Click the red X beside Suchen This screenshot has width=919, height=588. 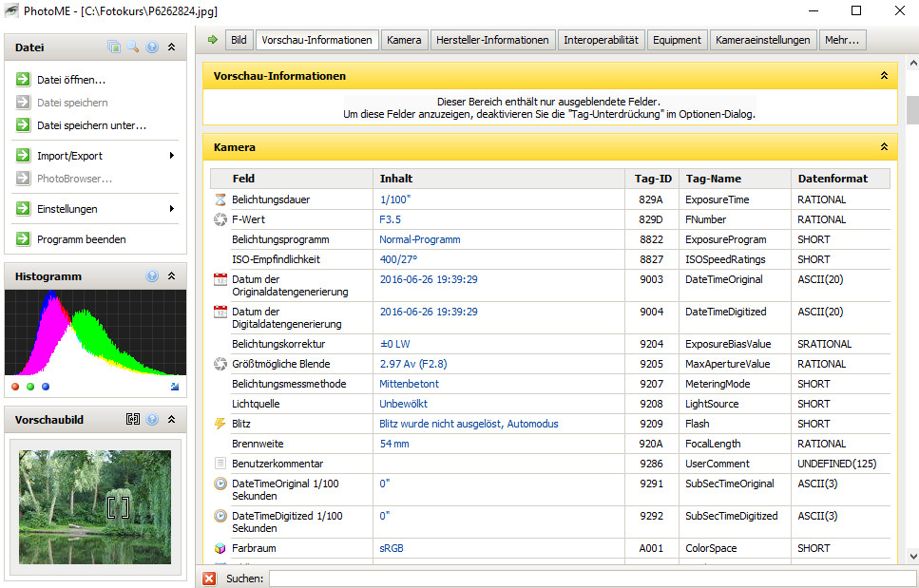pyautogui.click(x=209, y=579)
